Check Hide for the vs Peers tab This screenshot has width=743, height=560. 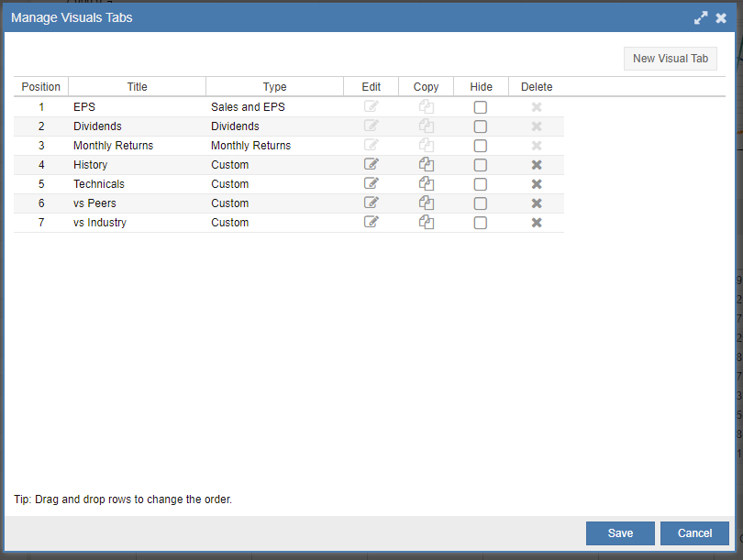click(481, 203)
